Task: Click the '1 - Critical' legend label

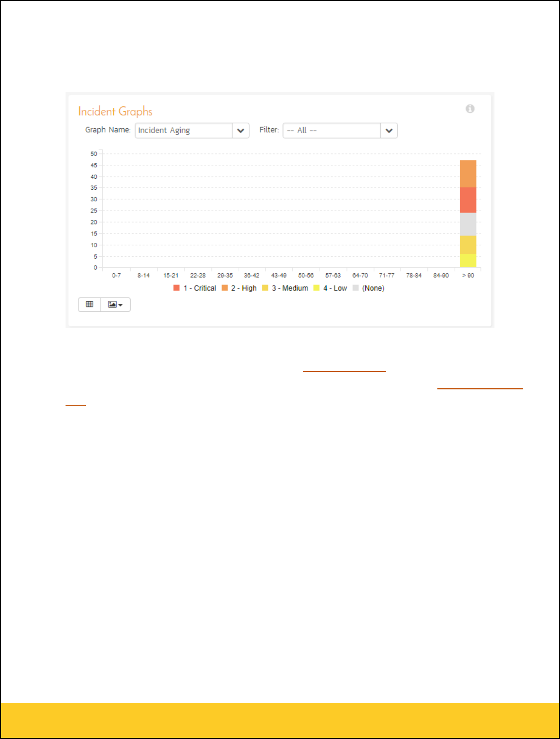Action: pyautogui.click(x=200, y=288)
